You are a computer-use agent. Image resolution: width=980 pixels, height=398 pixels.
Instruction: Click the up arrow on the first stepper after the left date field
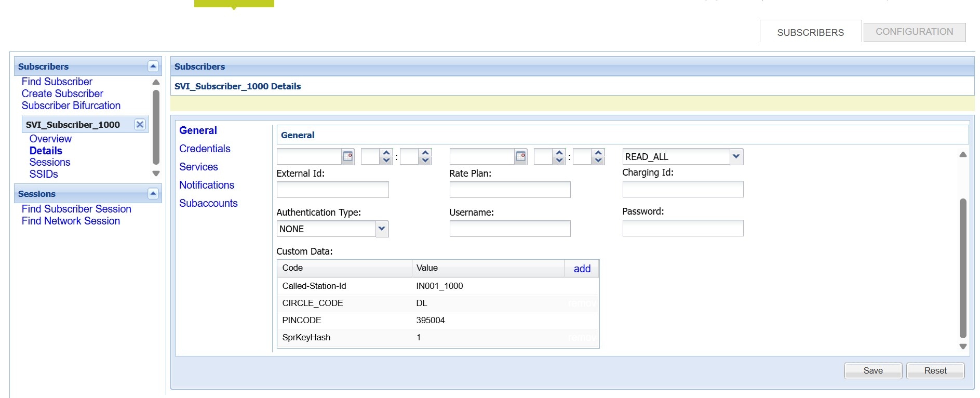point(386,153)
